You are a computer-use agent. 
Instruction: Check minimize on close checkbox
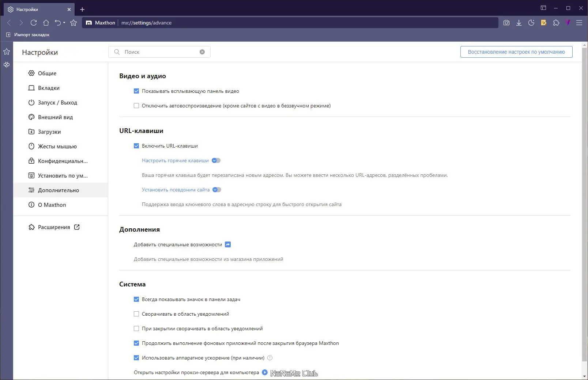[x=136, y=328]
